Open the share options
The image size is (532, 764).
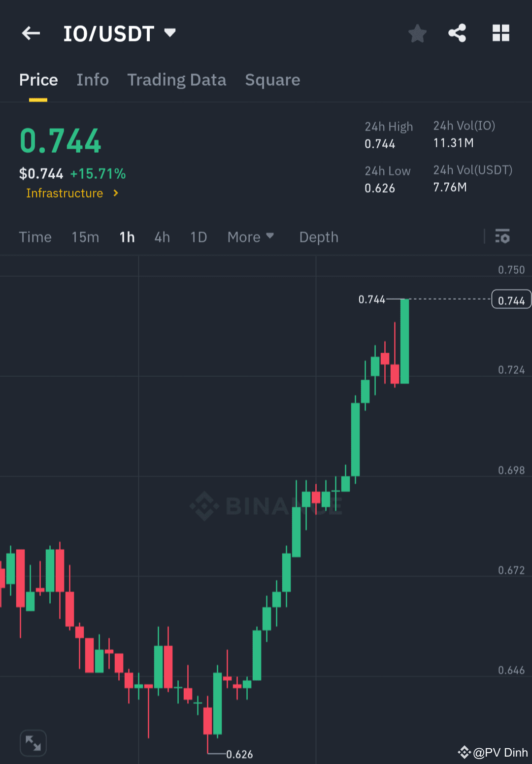(457, 33)
